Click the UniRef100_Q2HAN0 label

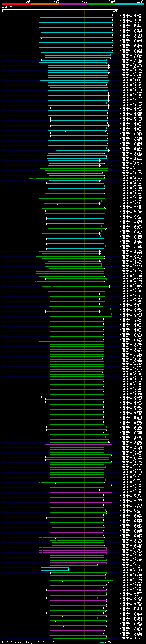pyautogui.click(x=131, y=198)
